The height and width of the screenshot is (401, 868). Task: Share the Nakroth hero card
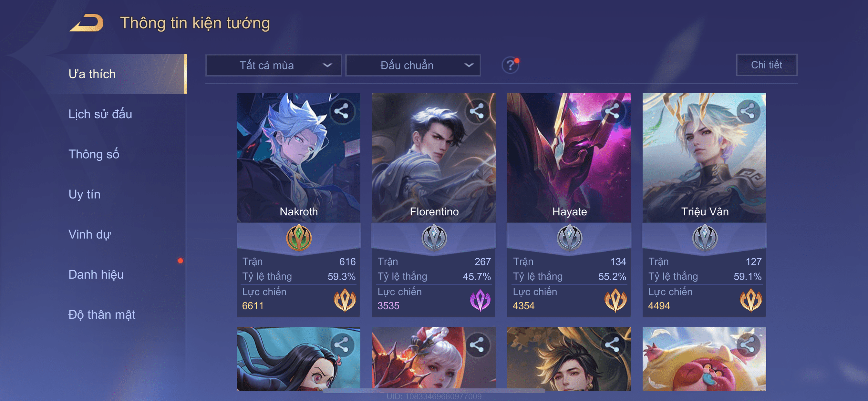pos(342,111)
